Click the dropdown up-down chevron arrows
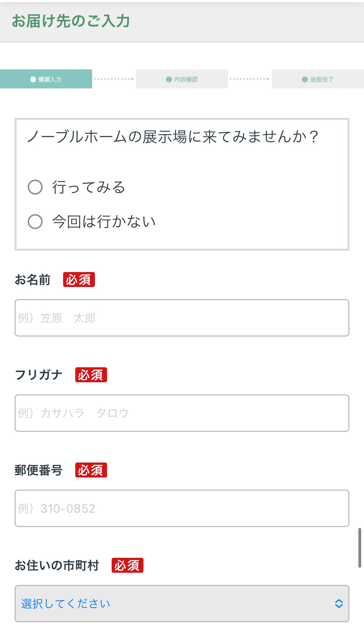Viewport: 364px width, 635px height. [339, 604]
